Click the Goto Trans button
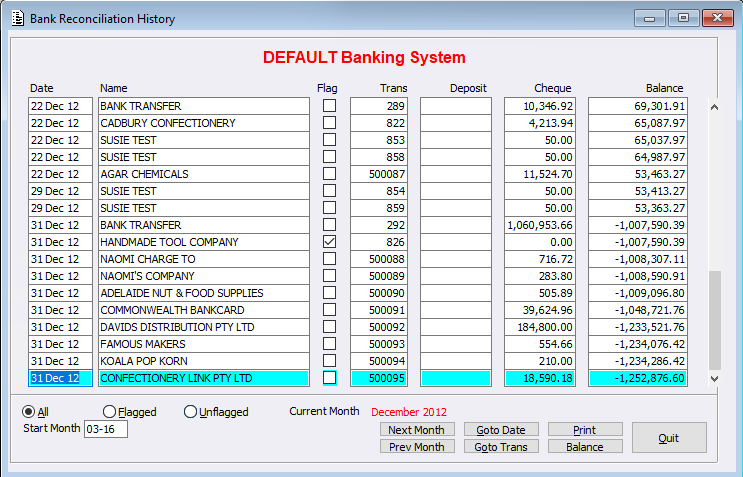743x477 pixels. (501, 447)
